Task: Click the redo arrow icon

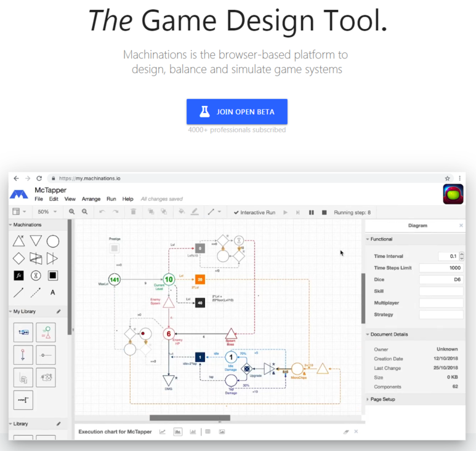Action: pyautogui.click(x=115, y=212)
